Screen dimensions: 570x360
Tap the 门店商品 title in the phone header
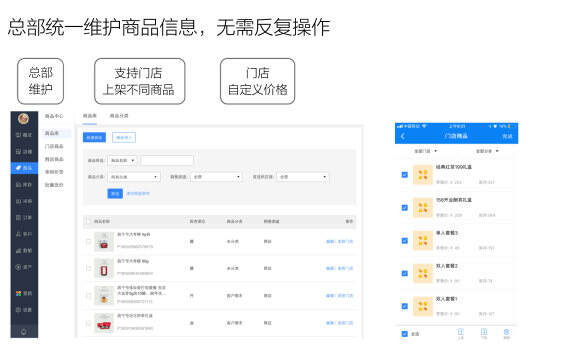pyautogui.click(x=456, y=136)
